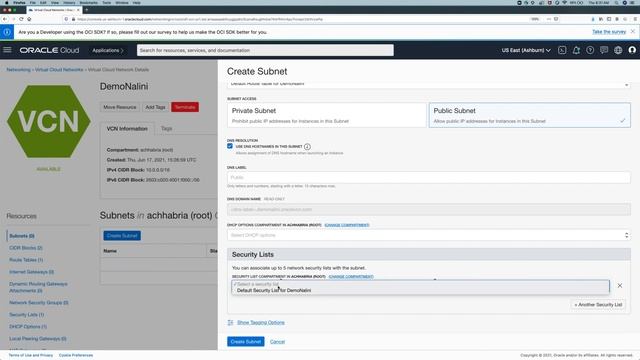
Task: Open the Applications dropdown in header
Action: pyautogui.click(x=108, y=50)
